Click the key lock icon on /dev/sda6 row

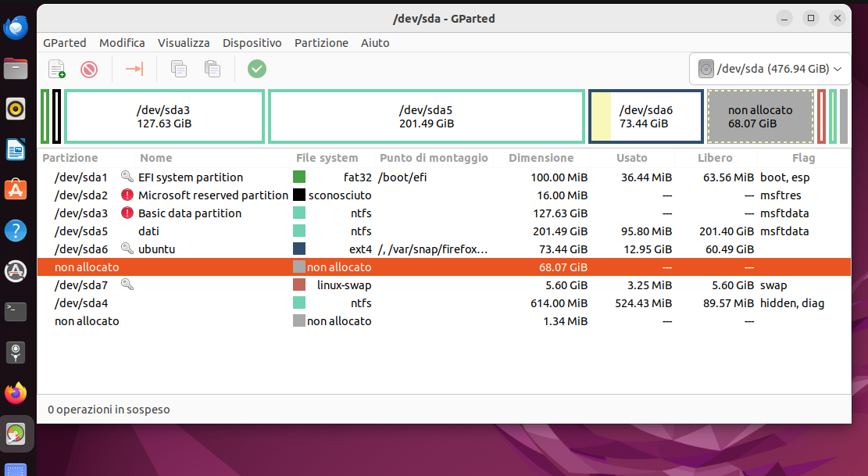pos(127,249)
